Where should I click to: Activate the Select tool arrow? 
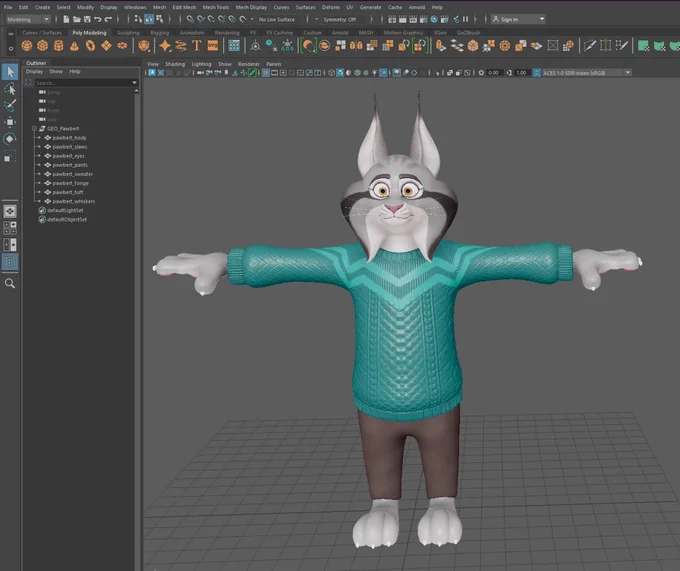click(10, 72)
